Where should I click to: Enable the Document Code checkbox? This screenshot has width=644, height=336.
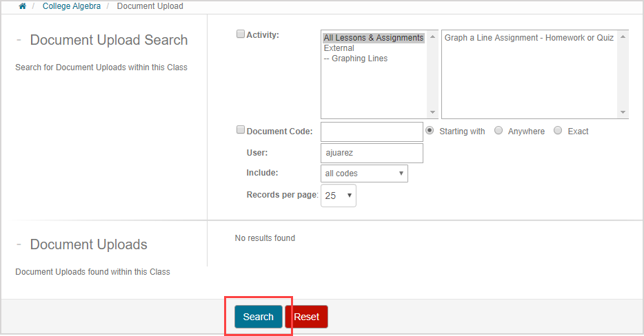(x=240, y=130)
